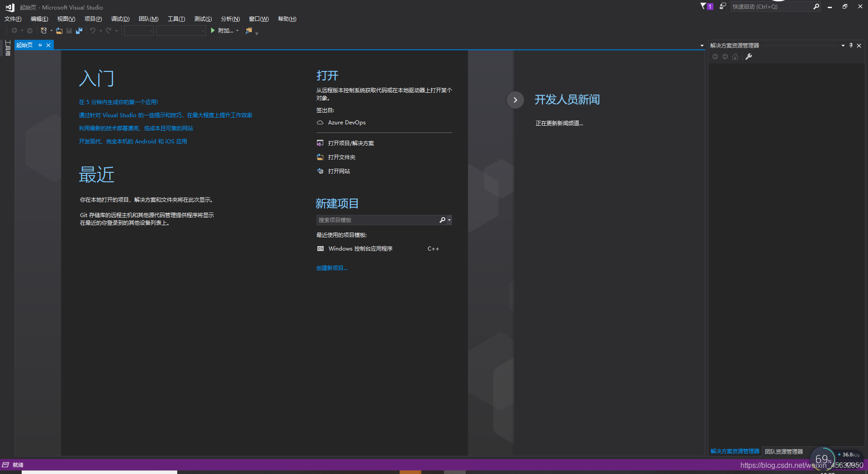Switch to the 团队资源管理器 tab

(783, 451)
